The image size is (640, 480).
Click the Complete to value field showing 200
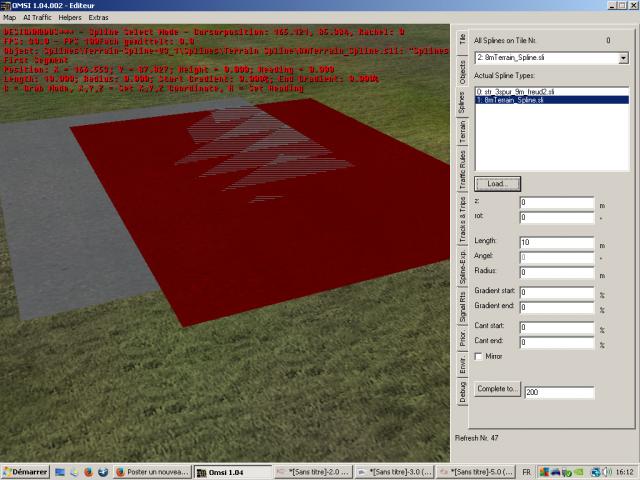[x=559, y=392]
